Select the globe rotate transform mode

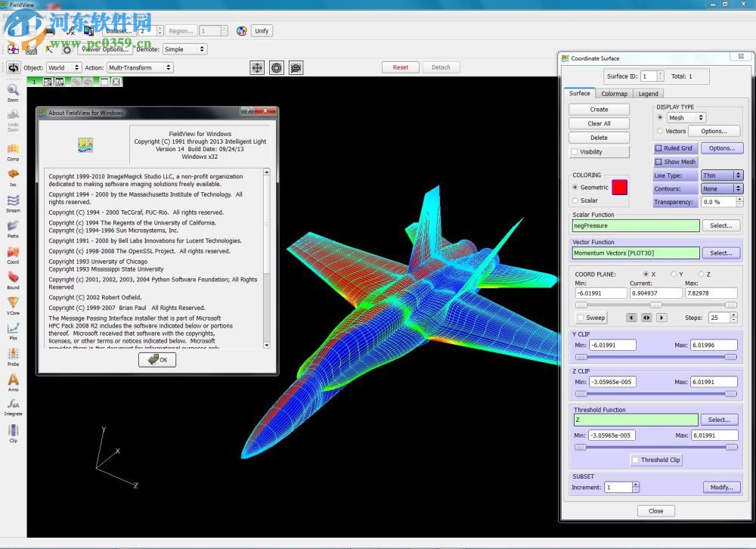(x=276, y=67)
